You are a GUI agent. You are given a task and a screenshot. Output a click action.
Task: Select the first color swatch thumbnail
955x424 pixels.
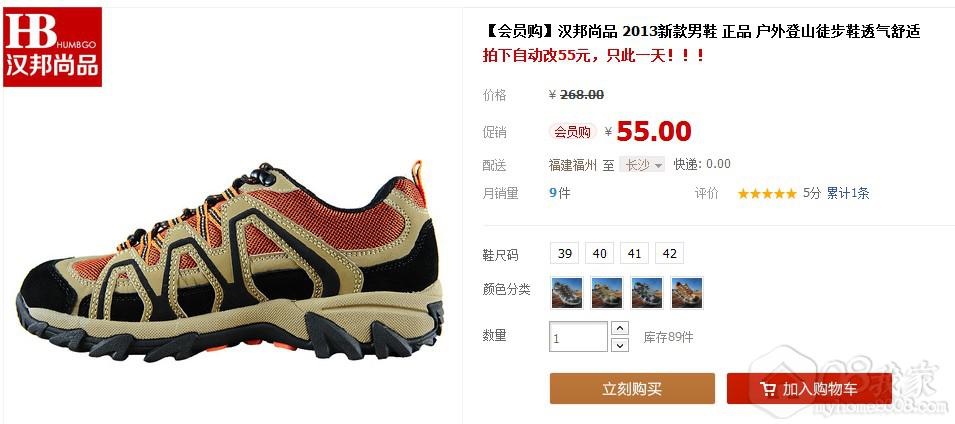coord(566,293)
